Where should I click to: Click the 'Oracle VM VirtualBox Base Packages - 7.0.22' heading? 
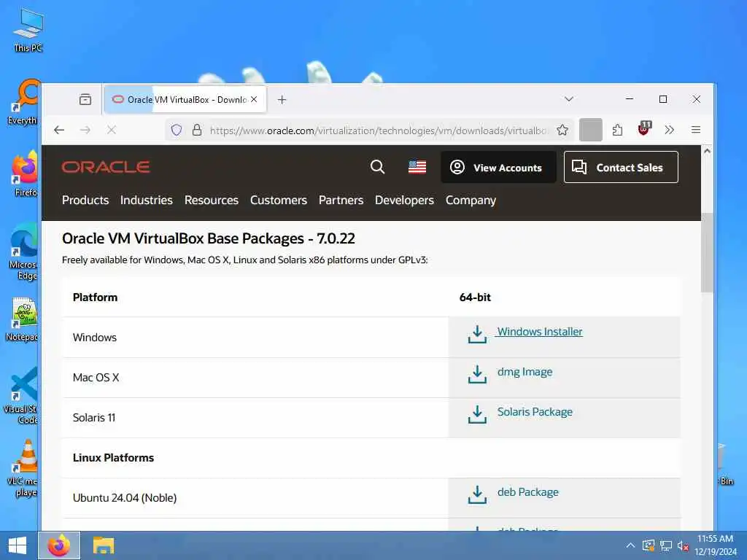click(208, 238)
